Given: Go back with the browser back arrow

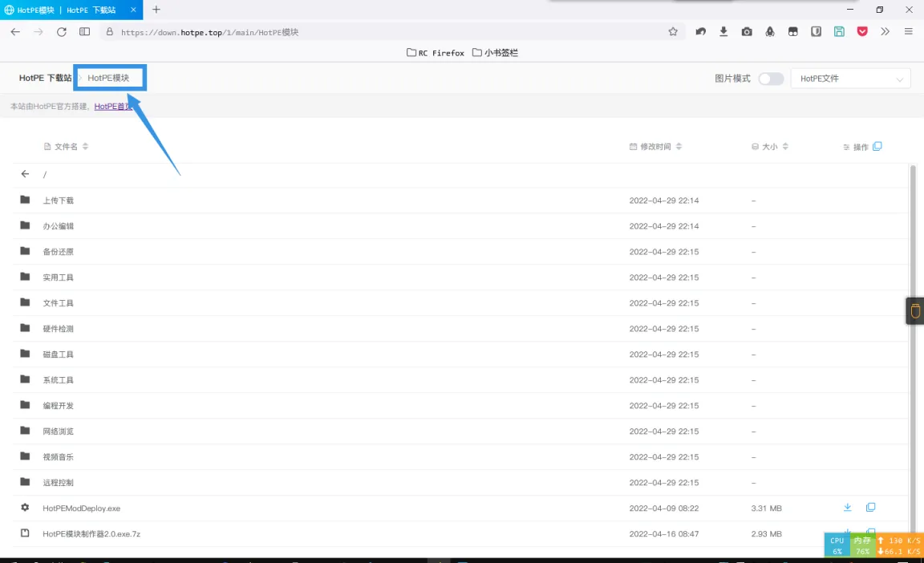Looking at the screenshot, I should click(15, 32).
